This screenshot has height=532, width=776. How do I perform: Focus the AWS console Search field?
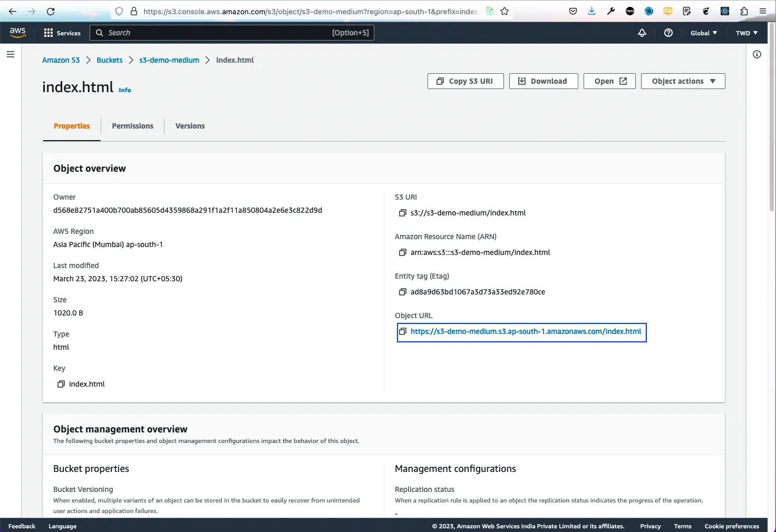pos(232,33)
